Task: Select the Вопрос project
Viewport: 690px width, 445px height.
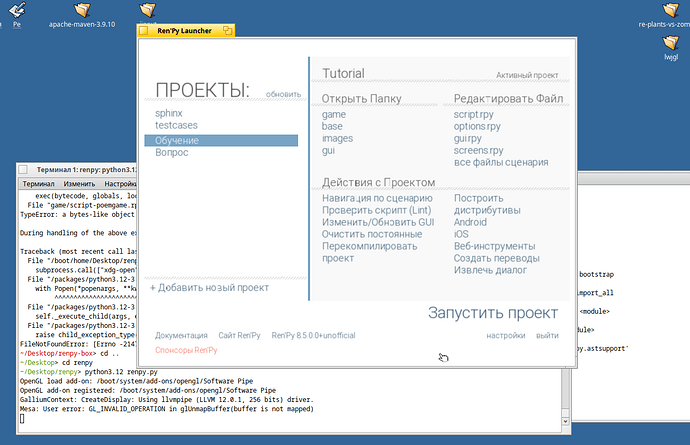Action: tap(172, 152)
